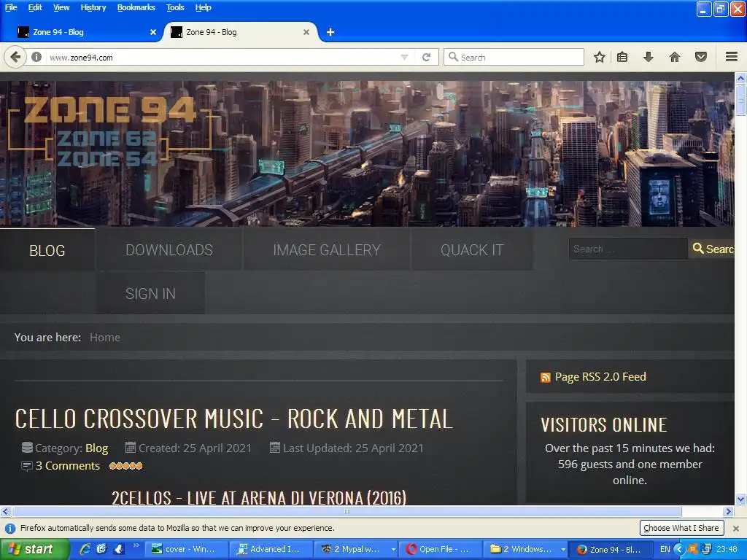
Task: Open the Home breadcrumb link
Action: point(105,337)
